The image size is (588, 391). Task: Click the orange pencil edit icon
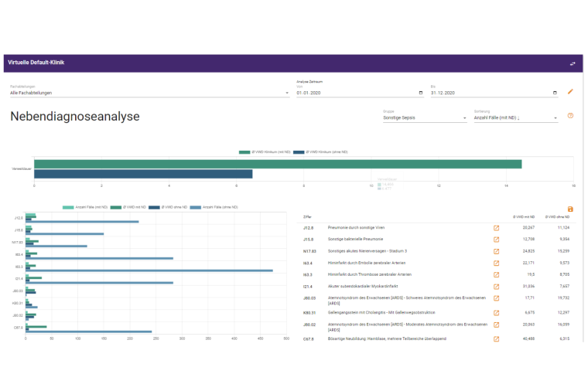point(570,92)
